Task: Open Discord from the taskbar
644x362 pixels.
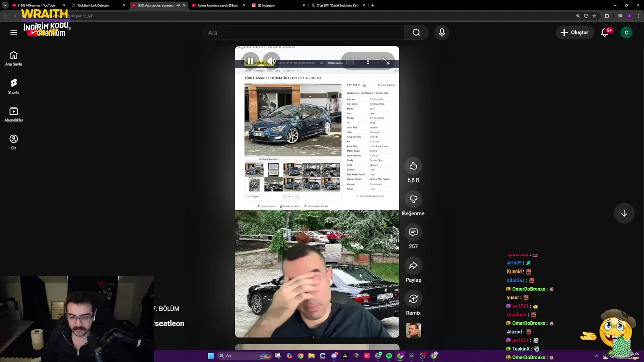Action: pyautogui.click(x=334, y=356)
